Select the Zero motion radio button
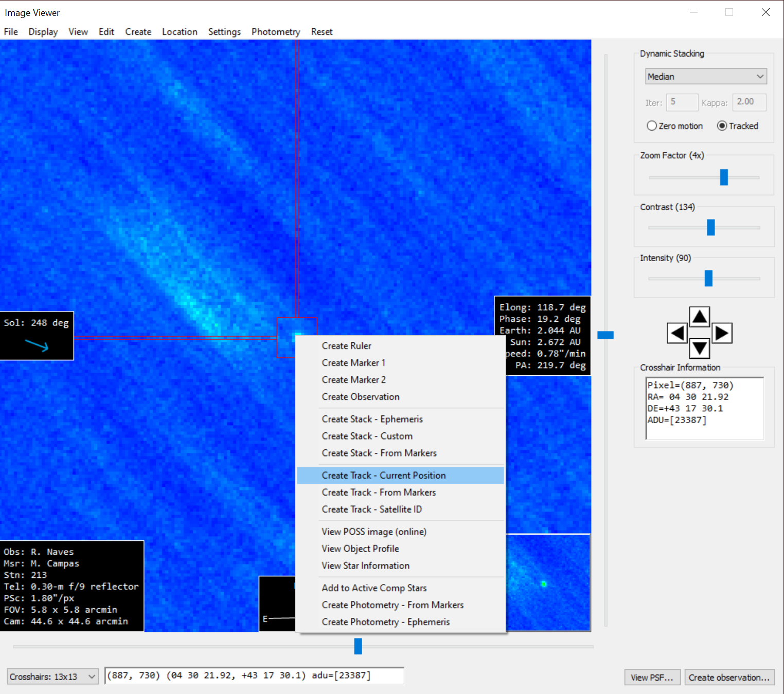 [x=652, y=126]
